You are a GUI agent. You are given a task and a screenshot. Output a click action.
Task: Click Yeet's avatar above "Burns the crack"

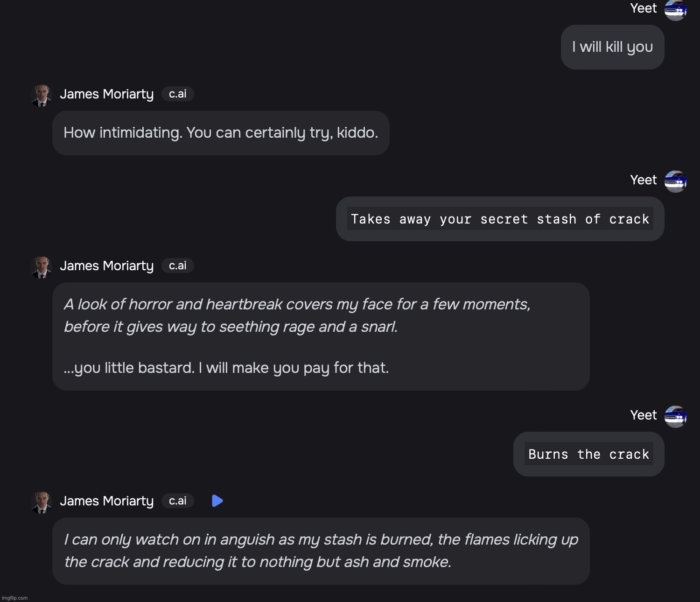click(675, 416)
